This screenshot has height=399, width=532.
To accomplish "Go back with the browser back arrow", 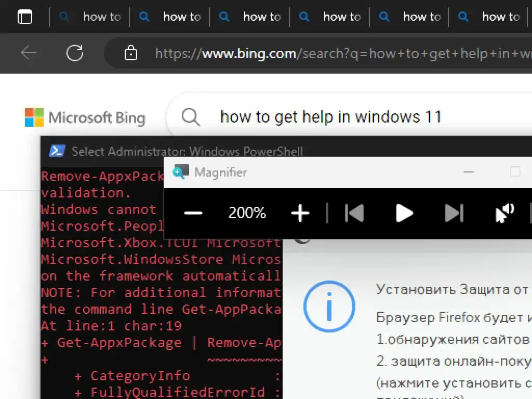I will coord(29,53).
